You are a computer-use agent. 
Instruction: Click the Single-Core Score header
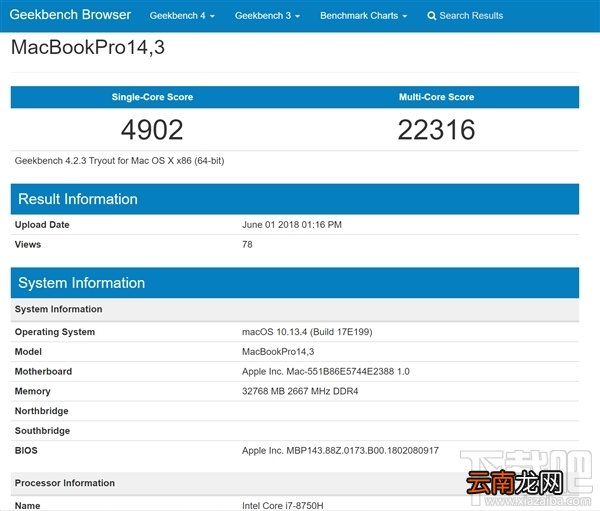point(152,97)
